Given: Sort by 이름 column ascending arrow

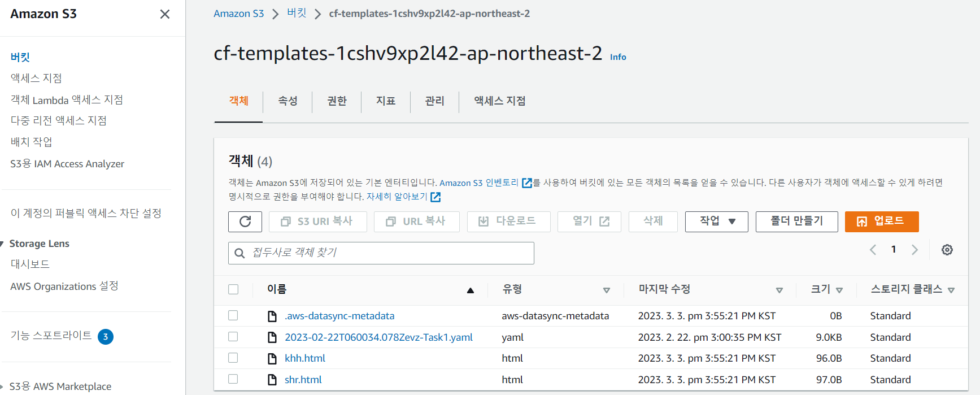Looking at the screenshot, I should [470, 290].
